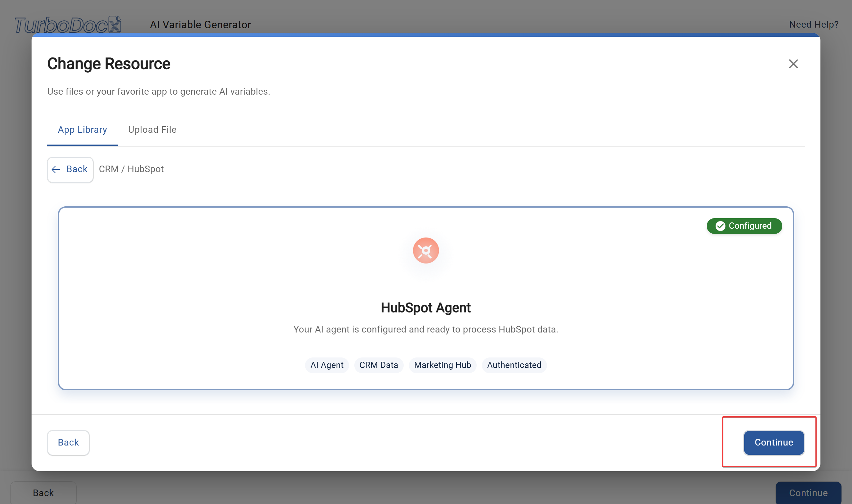Click the Authenticated tag
Screen dimensions: 852x504
click(514, 365)
